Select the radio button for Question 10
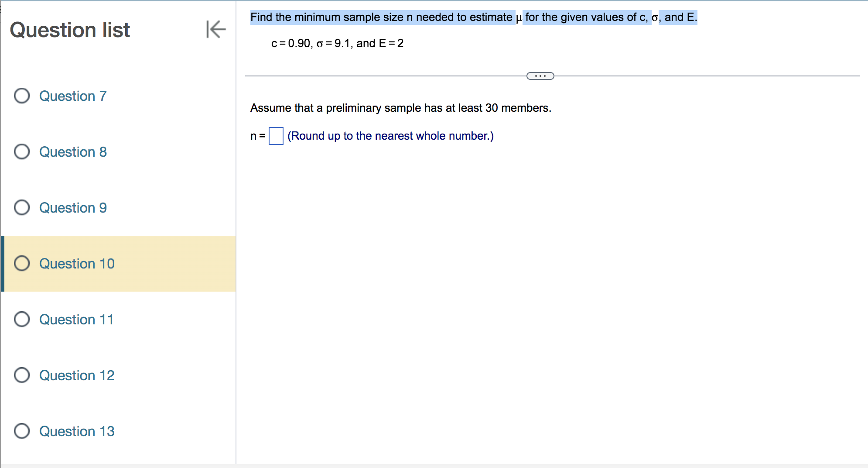This screenshot has width=868, height=468. pyautogui.click(x=21, y=264)
